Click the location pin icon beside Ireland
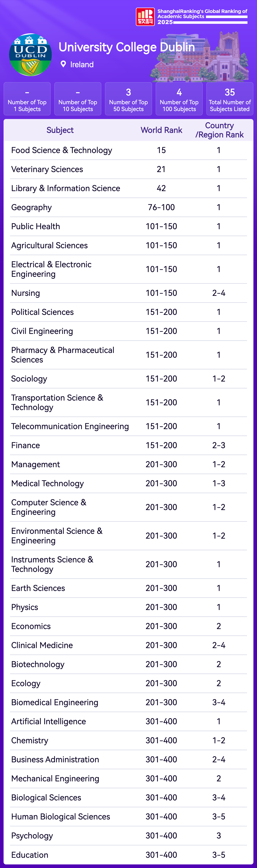 click(63, 64)
